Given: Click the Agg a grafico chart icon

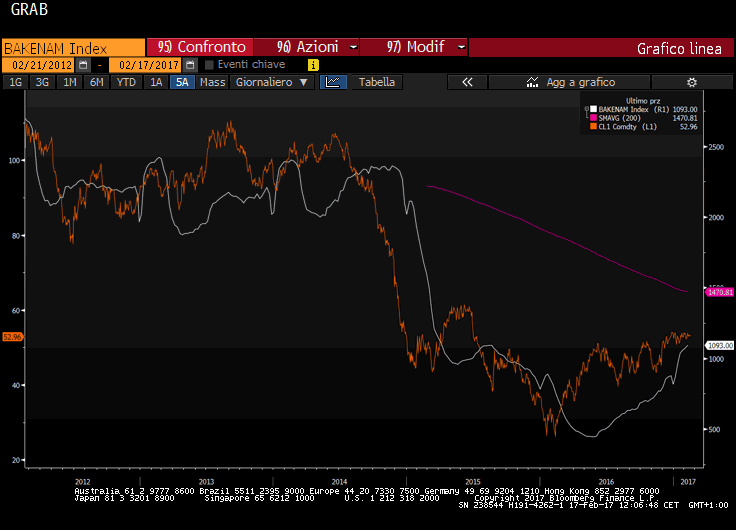Looking at the screenshot, I should coord(532,82).
